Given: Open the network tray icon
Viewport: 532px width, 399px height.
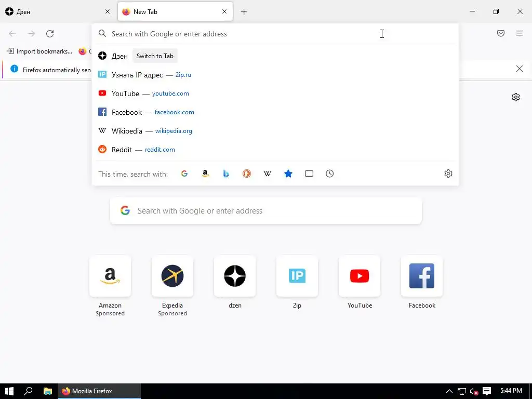Looking at the screenshot, I should 462,391.
